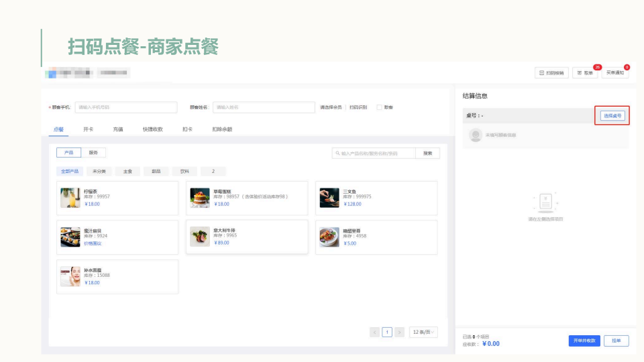The width and height of the screenshot is (644, 362).
Task: Switch to the 快捷收款 quick payment tab
Action: (x=152, y=129)
